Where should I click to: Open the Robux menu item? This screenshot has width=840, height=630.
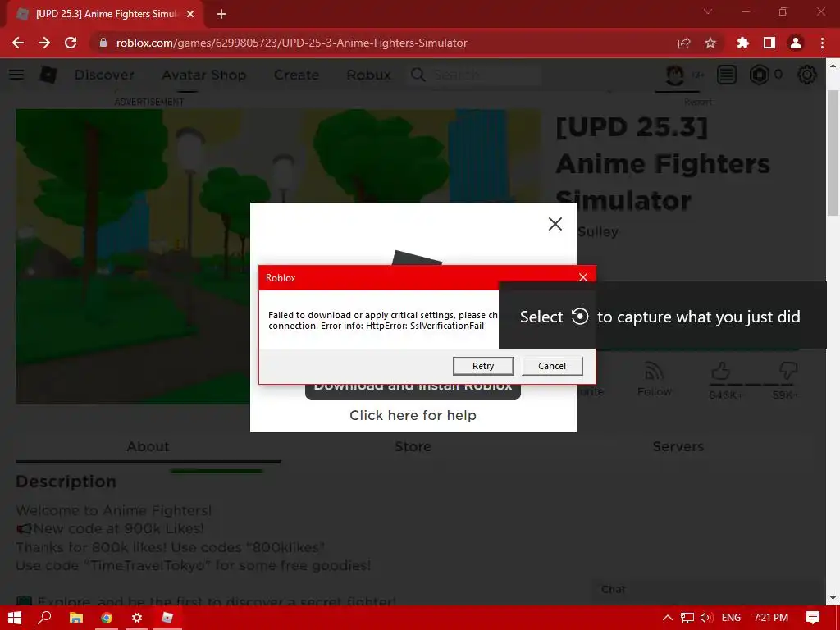[x=368, y=75]
